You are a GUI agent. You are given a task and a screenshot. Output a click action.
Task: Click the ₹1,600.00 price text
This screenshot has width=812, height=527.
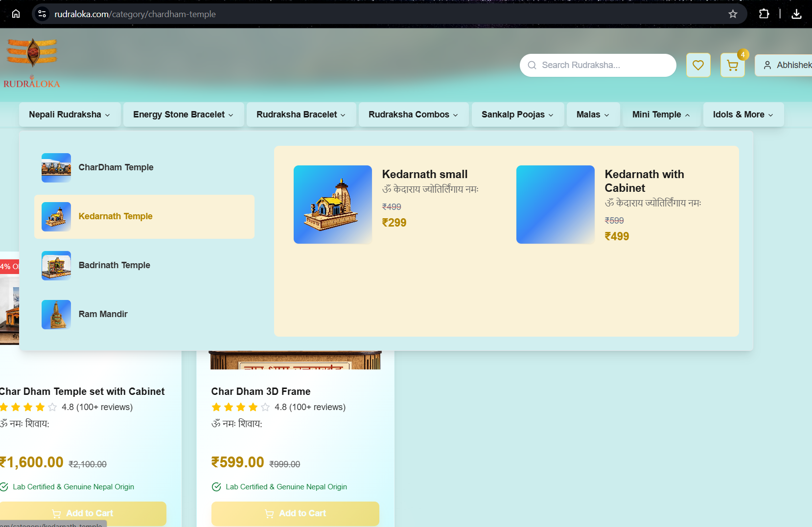(31, 462)
